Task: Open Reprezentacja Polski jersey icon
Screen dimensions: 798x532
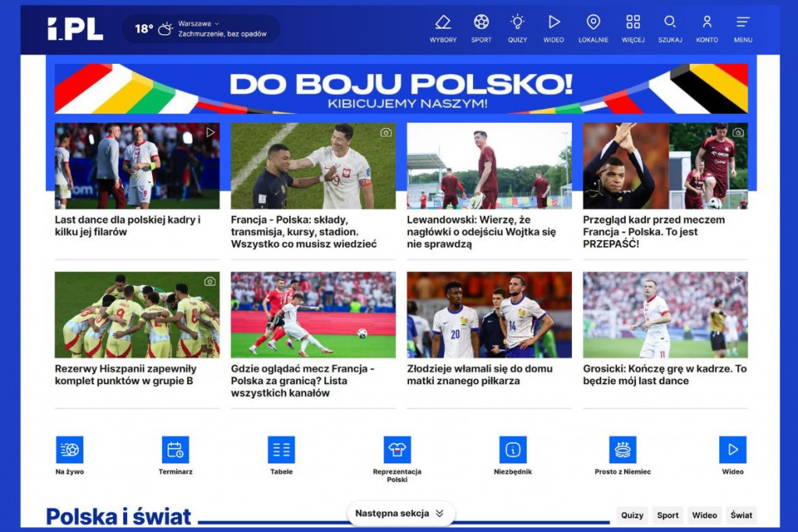Action: (397, 449)
